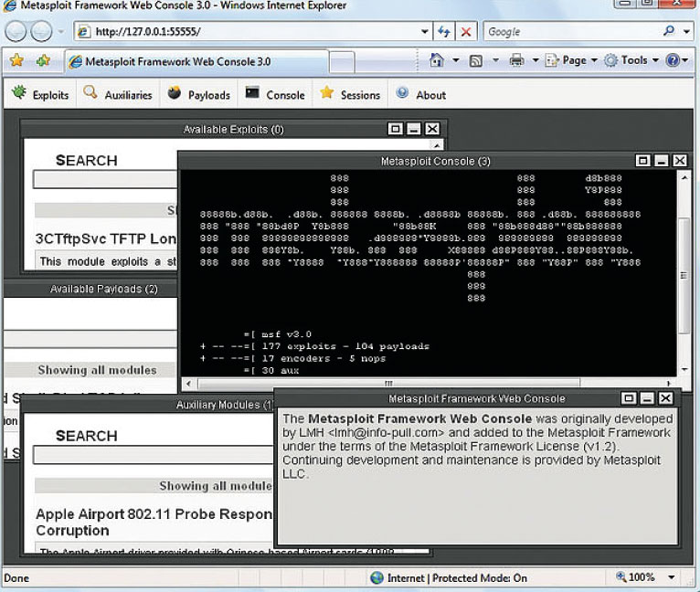This screenshot has width=700, height=592.
Task: Click the IE refresh button
Action: pyautogui.click(x=444, y=31)
